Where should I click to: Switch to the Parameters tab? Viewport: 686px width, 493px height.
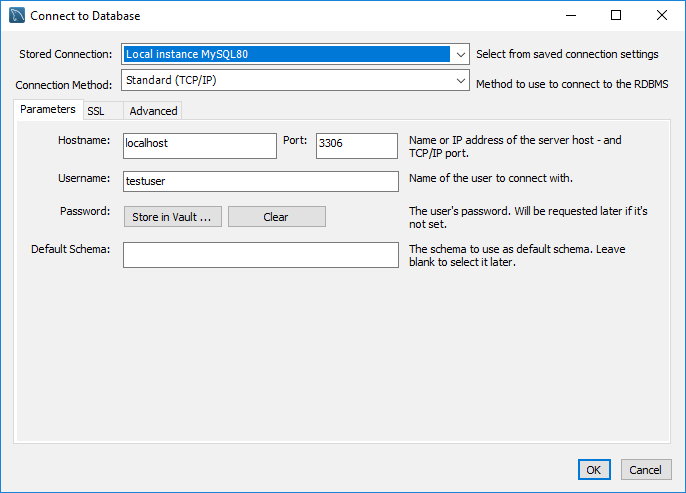pos(47,109)
